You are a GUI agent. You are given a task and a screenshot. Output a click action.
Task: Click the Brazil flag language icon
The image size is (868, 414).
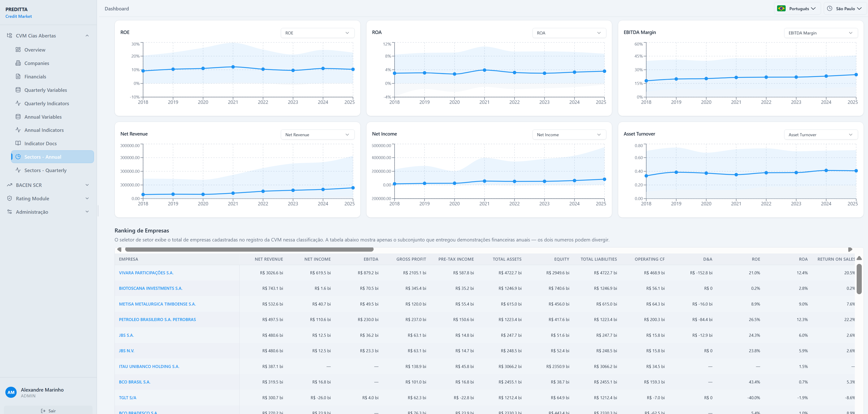(x=781, y=8)
